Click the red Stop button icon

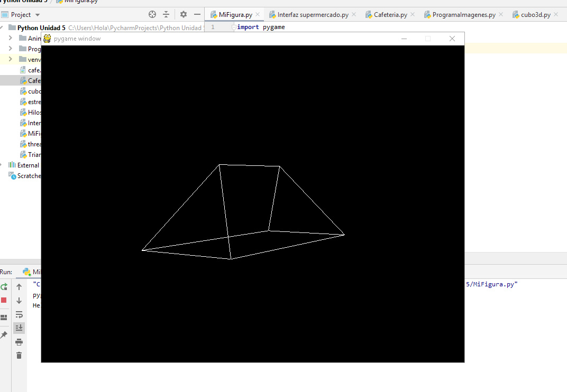[4, 300]
